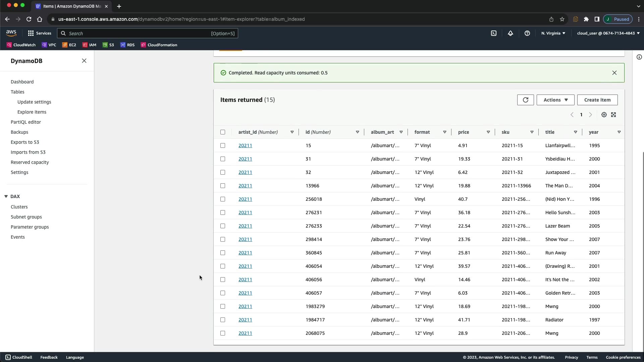Open PartiQL editor in sidebar
644x362 pixels.
click(x=26, y=122)
